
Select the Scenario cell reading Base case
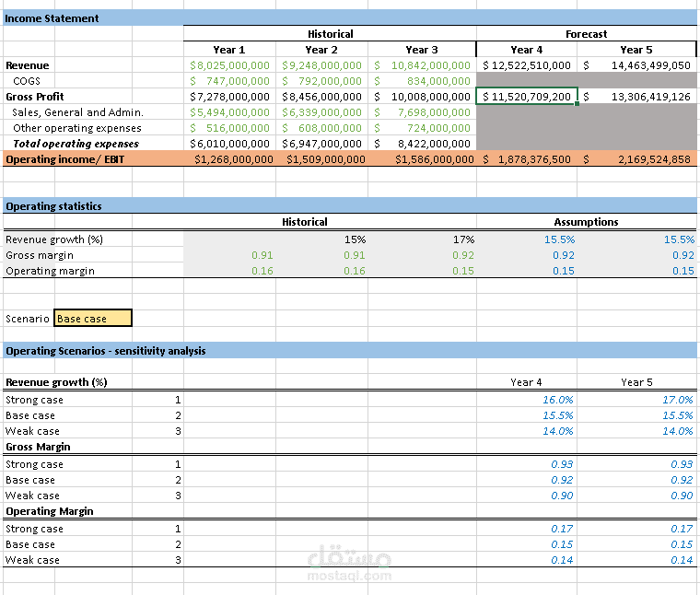point(93,319)
